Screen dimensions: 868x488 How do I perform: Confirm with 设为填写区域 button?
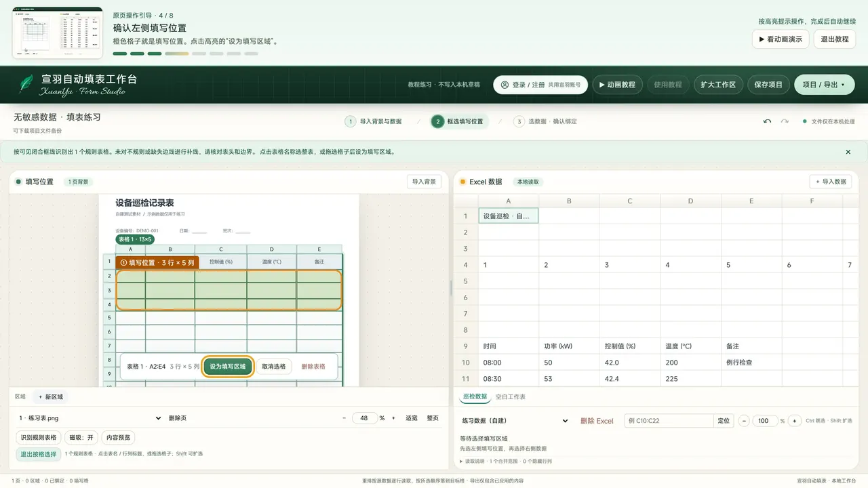point(229,367)
